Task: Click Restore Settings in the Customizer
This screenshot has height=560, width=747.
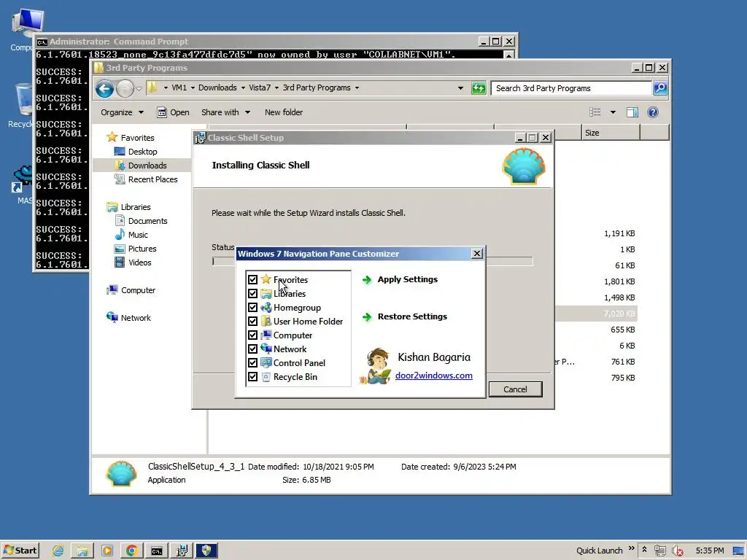Action: pos(413,316)
